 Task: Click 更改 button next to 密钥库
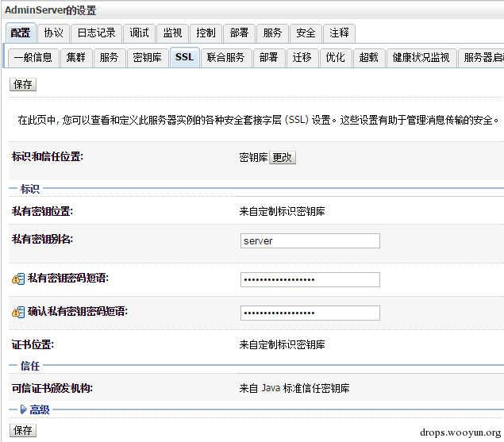(x=283, y=157)
